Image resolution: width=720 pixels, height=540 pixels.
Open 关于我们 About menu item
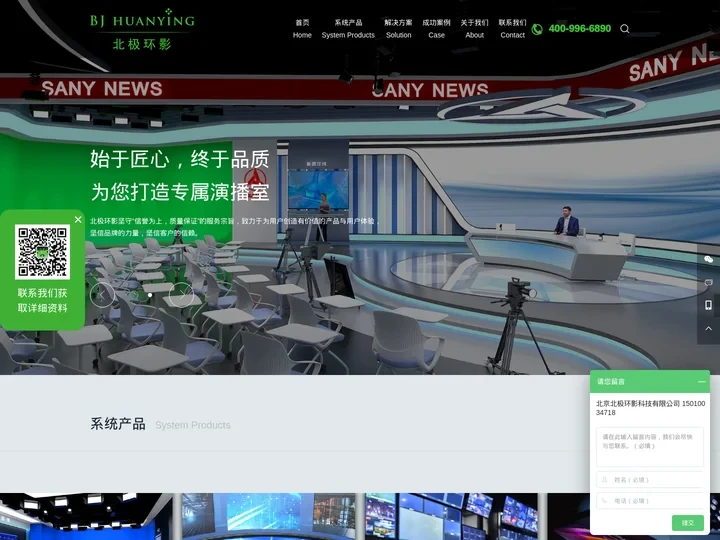[474, 28]
